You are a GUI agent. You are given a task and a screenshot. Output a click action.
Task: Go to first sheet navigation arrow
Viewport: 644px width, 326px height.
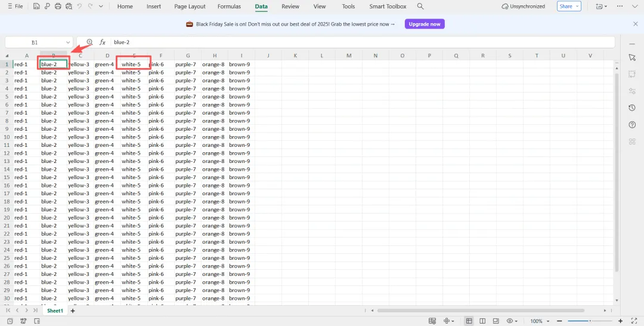tap(8, 310)
